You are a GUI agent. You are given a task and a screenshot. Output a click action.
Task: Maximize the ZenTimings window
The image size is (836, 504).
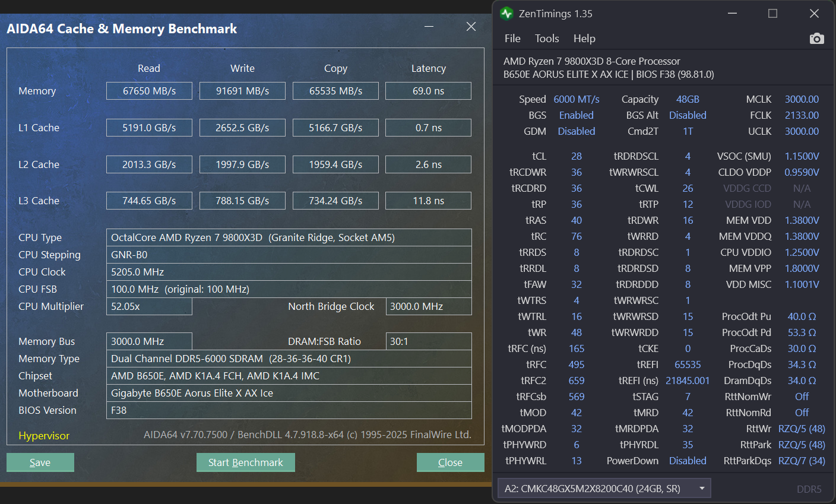coord(772,14)
